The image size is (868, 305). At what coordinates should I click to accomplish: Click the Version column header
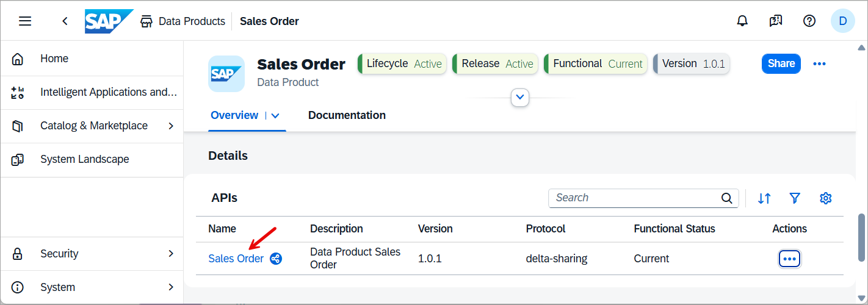(435, 229)
